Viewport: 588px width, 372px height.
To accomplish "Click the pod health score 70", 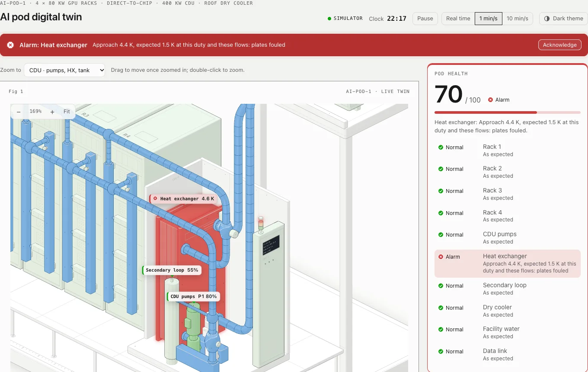I will (x=448, y=94).
